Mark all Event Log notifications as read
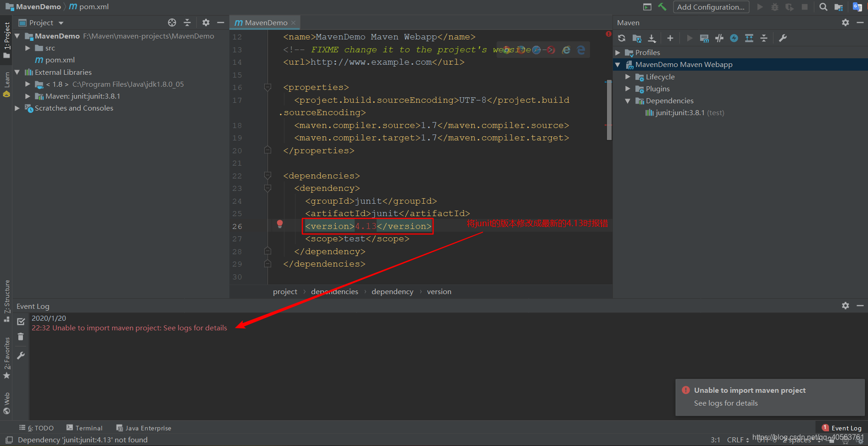 click(x=21, y=322)
